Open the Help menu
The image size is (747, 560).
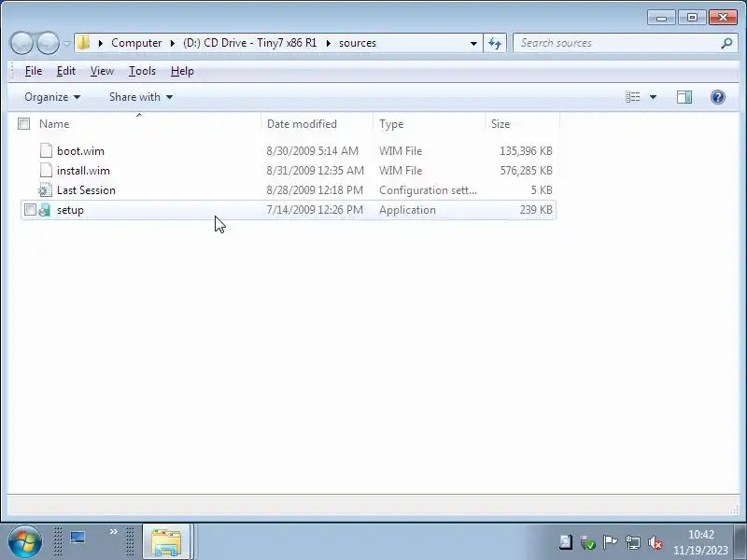(182, 71)
